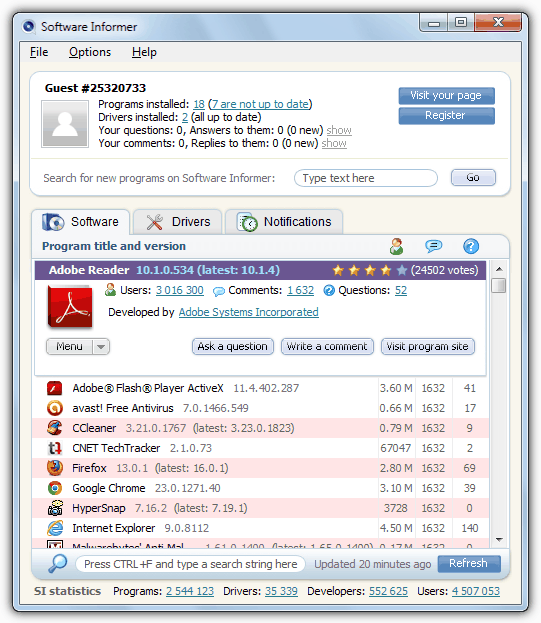Screen dimensions: 541x623
Task: Open SI statistics Users 4 507 053 link
Action: coord(476,591)
